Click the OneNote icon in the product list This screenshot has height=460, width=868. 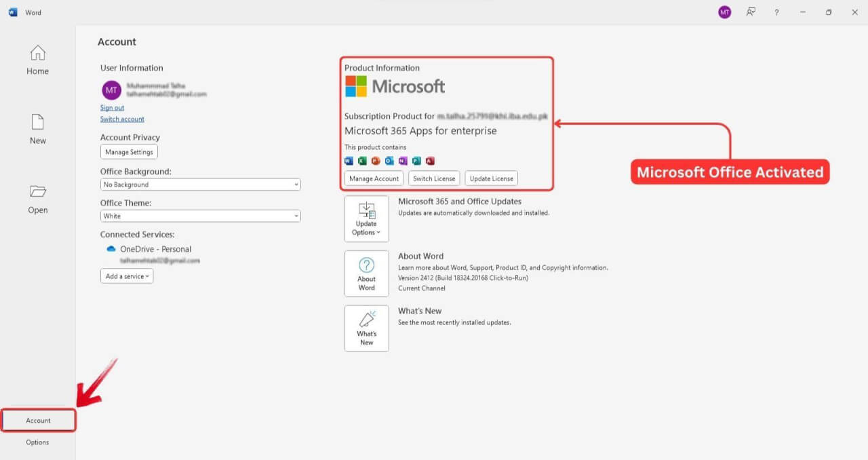[x=403, y=161]
